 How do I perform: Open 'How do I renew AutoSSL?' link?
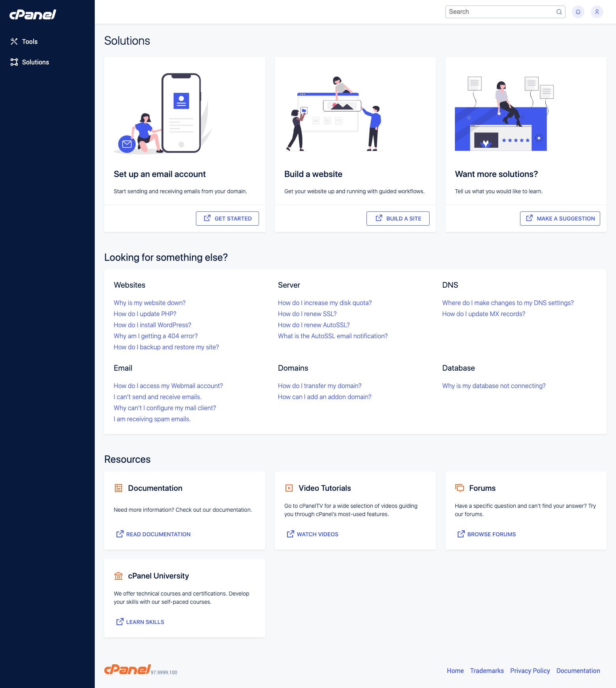click(x=314, y=325)
